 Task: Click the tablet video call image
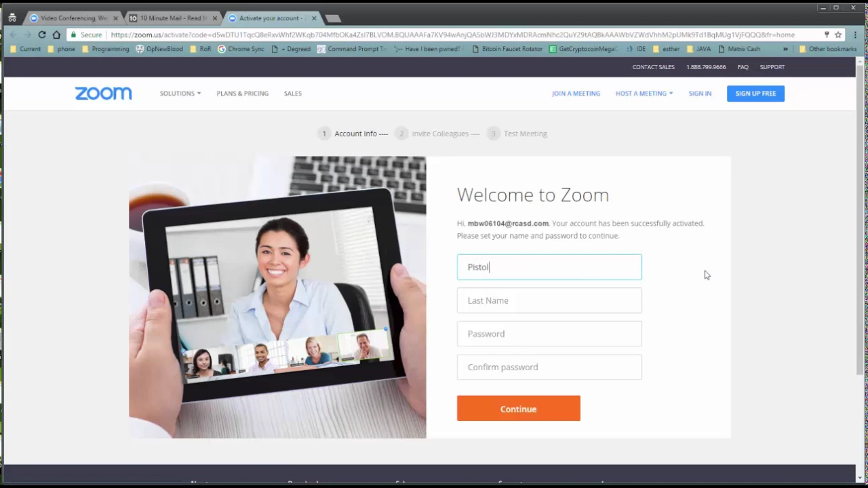[277, 297]
